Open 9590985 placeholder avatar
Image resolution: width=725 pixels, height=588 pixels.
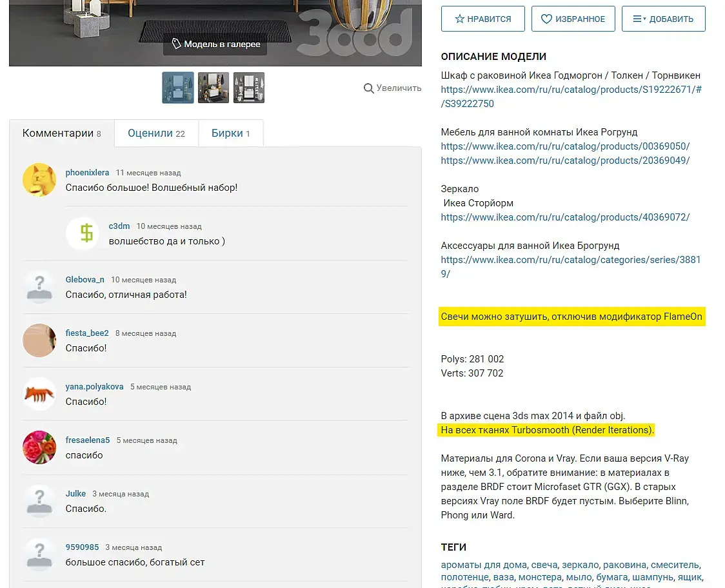click(39, 554)
